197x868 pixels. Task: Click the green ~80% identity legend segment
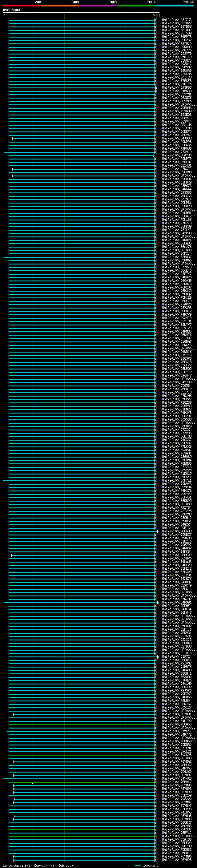pyautogui.click(x=137, y=6)
